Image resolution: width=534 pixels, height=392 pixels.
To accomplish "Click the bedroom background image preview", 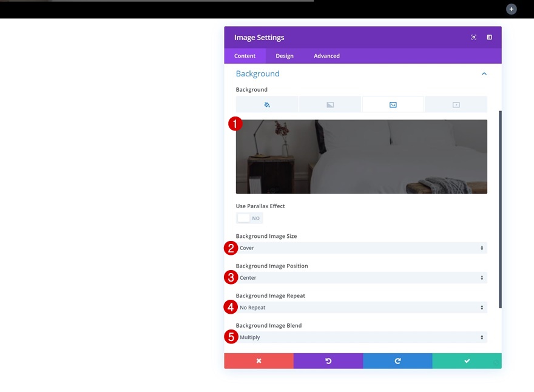I will [x=361, y=157].
